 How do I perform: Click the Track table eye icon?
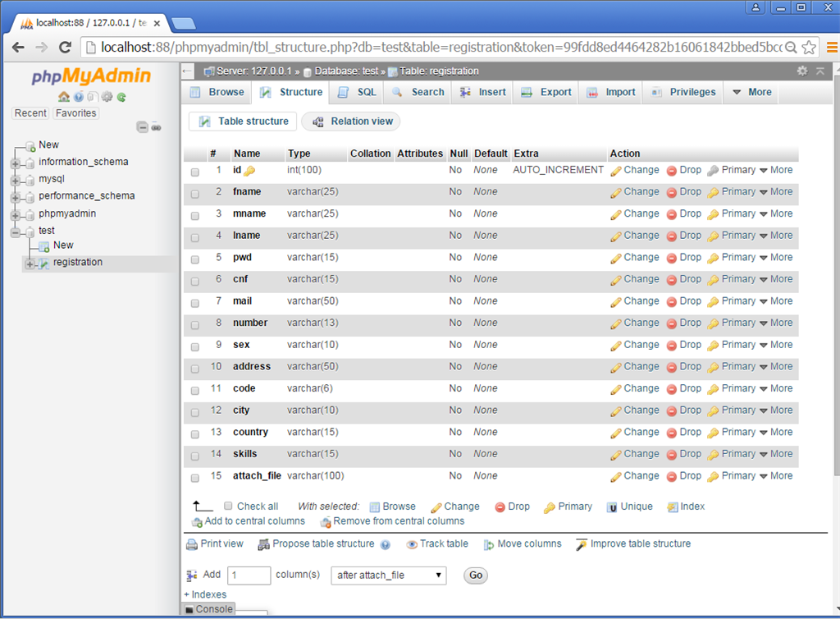point(412,544)
